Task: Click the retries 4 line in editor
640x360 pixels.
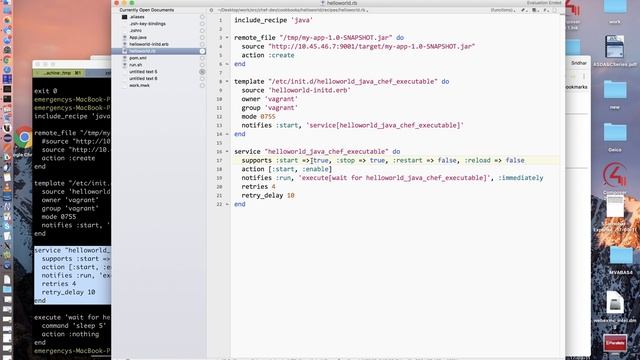Action: click(x=258, y=187)
